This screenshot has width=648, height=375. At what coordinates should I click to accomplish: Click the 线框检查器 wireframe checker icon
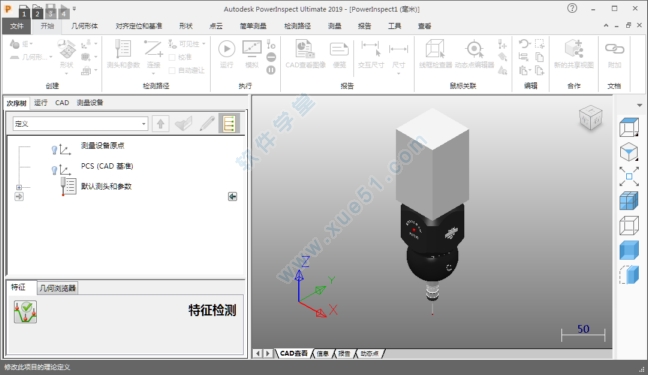pyautogui.click(x=435, y=49)
